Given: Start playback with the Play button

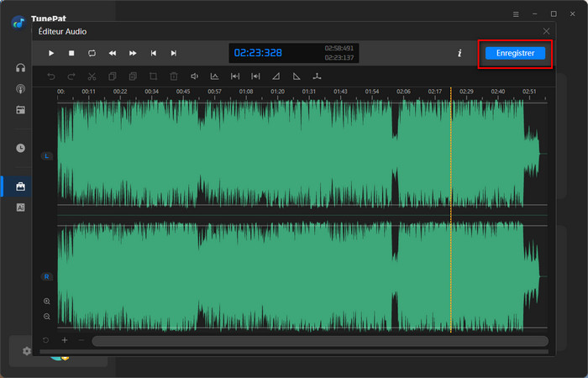Looking at the screenshot, I should click(x=51, y=53).
